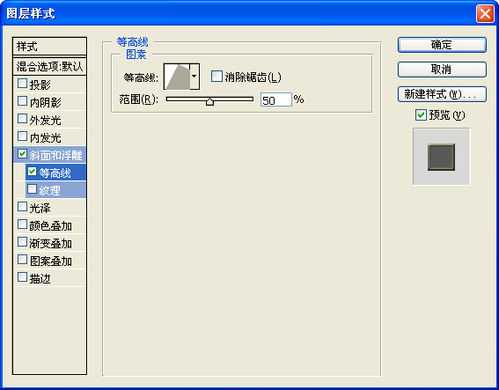Click the contour curve thumbnail
499x390 pixels.
pyautogui.click(x=177, y=76)
